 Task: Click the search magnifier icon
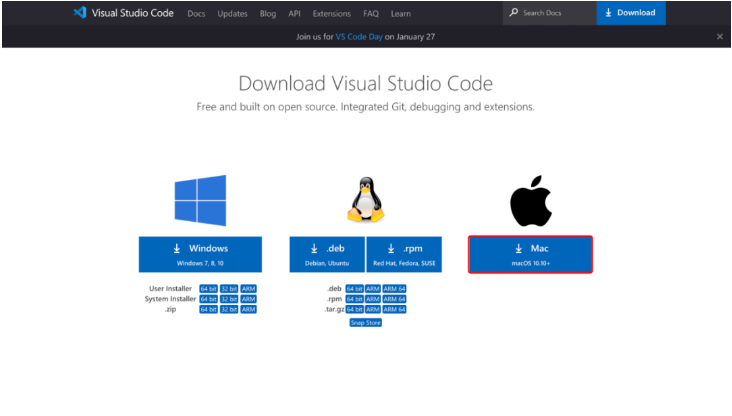point(514,12)
